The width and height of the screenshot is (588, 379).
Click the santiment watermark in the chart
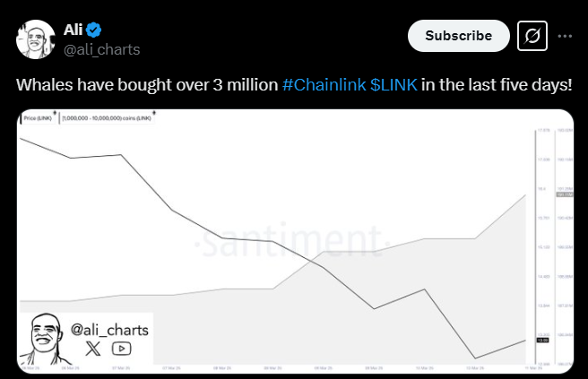coord(289,240)
